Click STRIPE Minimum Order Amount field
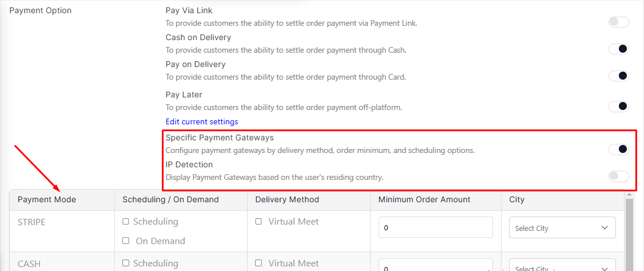The image size is (644, 271). (x=435, y=227)
